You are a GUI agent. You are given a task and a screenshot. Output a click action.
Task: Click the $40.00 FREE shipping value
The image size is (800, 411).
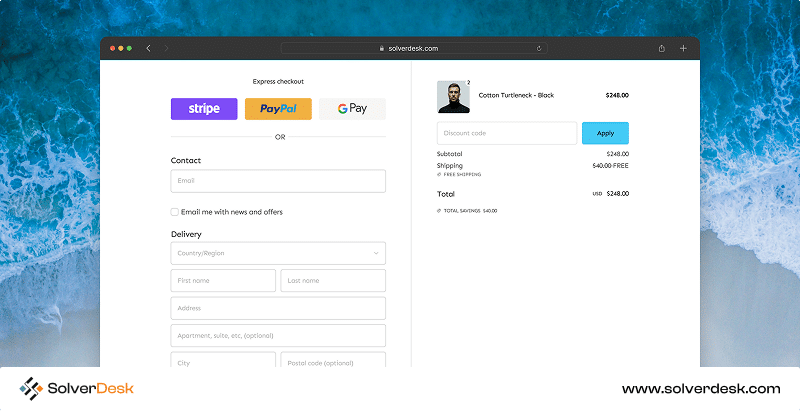(x=610, y=166)
